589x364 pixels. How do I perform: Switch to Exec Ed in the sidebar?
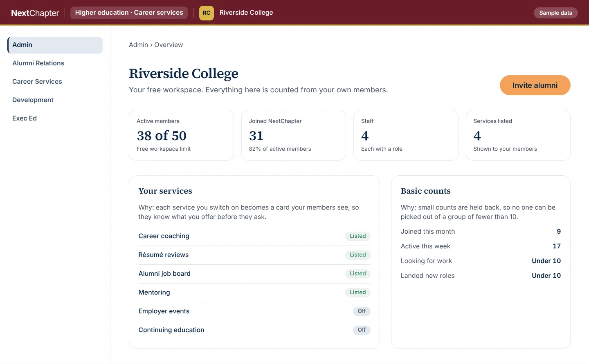point(55,118)
